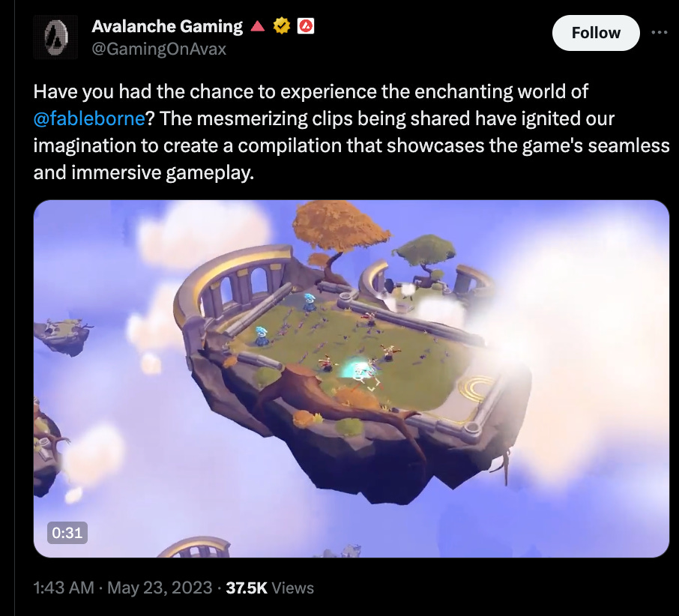Follow the Avalanche Gaming account
679x616 pixels.
[596, 33]
